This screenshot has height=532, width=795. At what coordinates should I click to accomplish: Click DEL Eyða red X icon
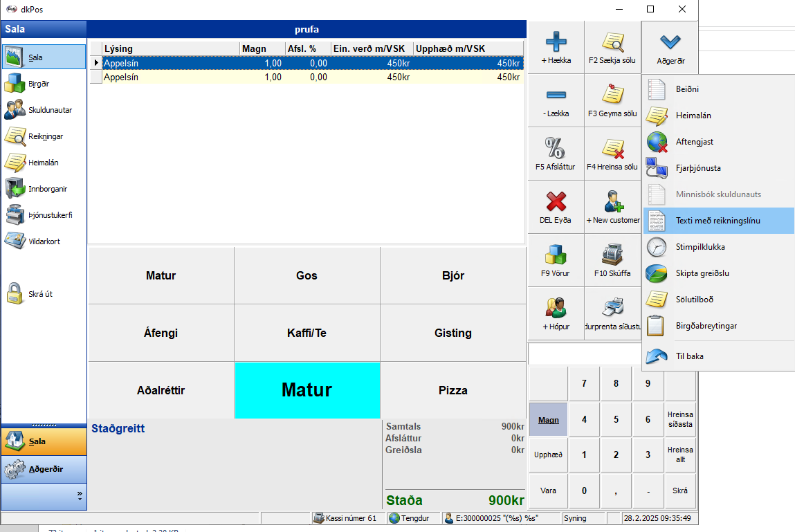[x=556, y=203]
